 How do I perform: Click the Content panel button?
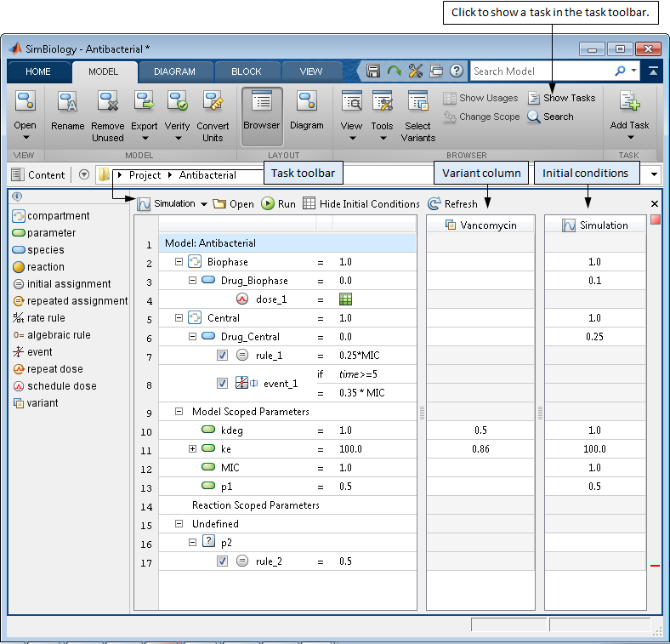[38, 174]
